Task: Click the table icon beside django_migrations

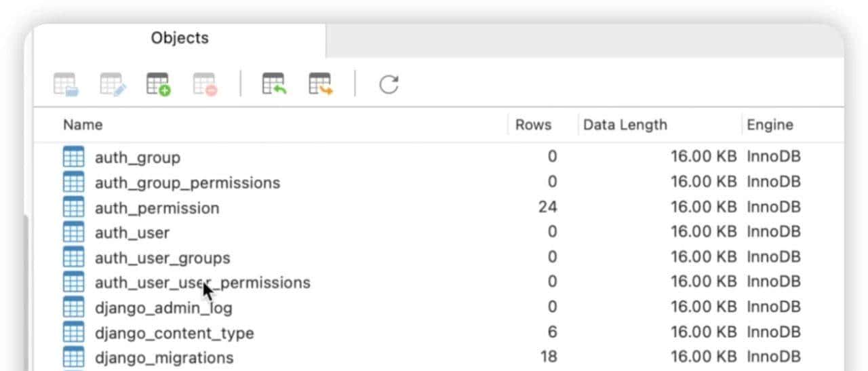Action: (x=73, y=357)
